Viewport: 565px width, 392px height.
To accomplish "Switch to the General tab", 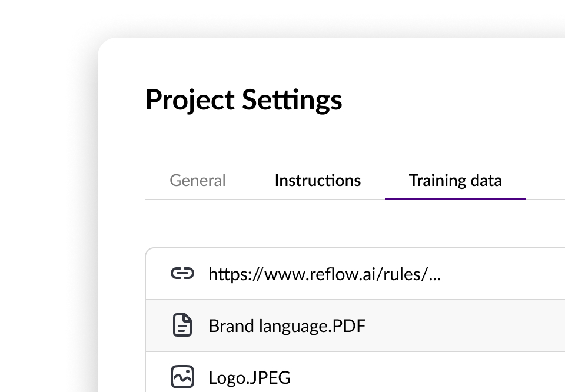I will pyautogui.click(x=198, y=180).
